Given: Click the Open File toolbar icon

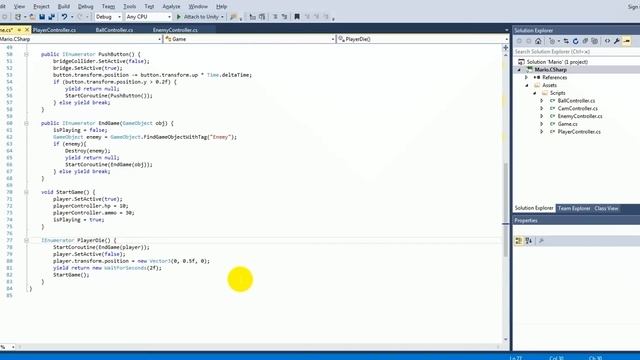Looking at the screenshot, I should pyautogui.click(x=32, y=17).
